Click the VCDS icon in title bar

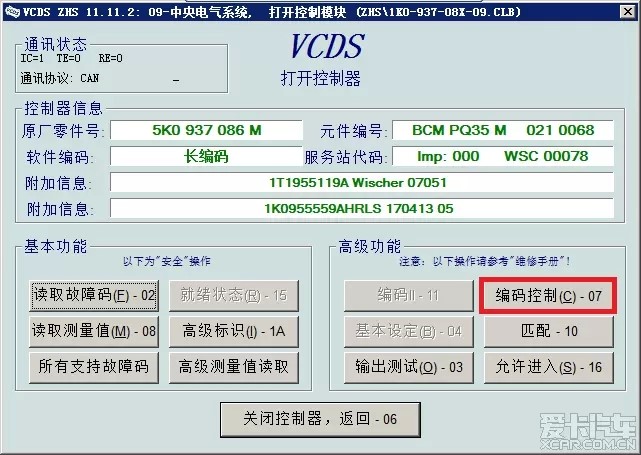pyautogui.click(x=12, y=12)
